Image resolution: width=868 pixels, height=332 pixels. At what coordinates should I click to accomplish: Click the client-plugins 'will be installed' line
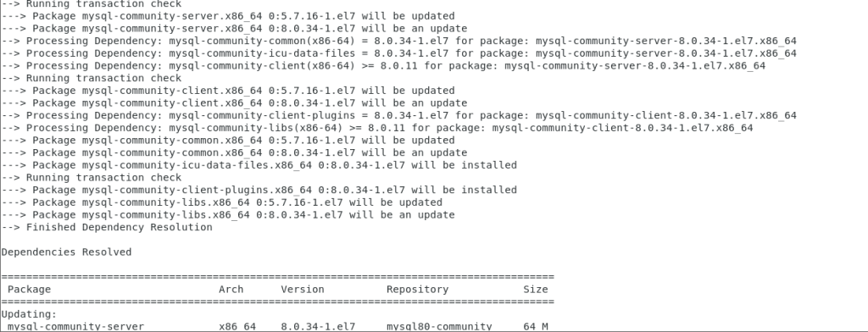[x=259, y=191]
